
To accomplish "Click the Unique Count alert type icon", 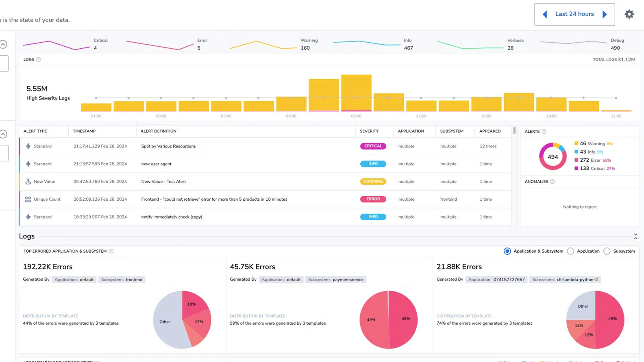I will click(28, 199).
